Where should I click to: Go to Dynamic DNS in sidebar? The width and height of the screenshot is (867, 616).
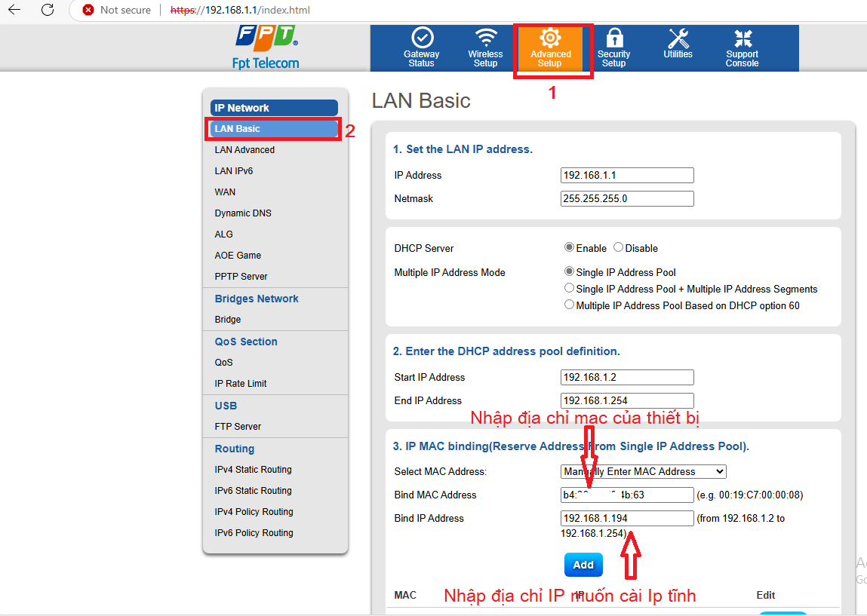243,213
